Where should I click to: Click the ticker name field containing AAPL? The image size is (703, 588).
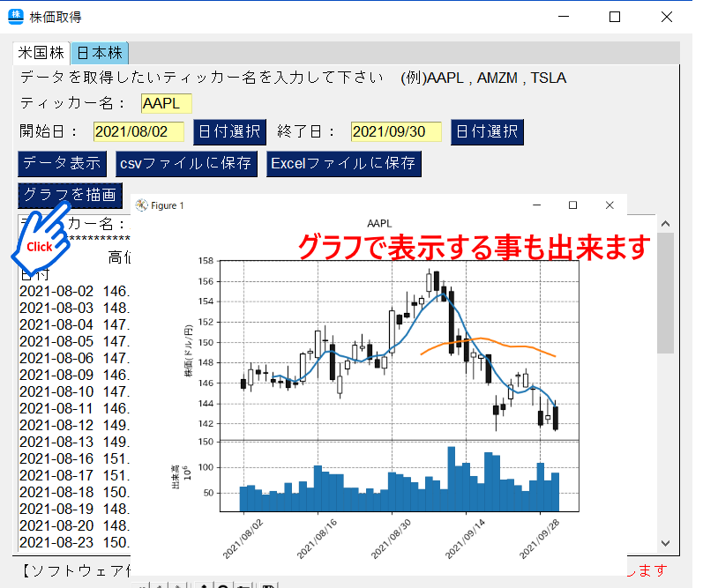point(167,103)
